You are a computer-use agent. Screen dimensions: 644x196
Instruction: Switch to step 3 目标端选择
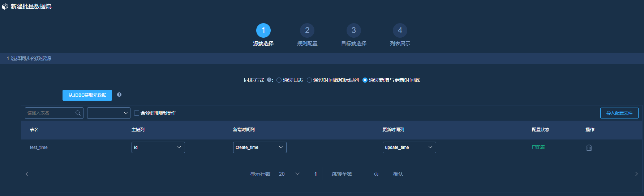(353, 30)
